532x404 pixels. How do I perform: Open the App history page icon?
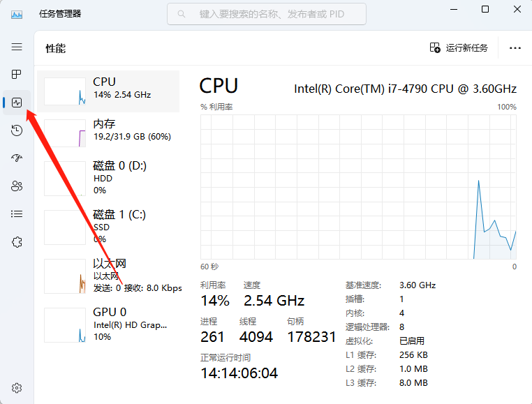pos(17,130)
